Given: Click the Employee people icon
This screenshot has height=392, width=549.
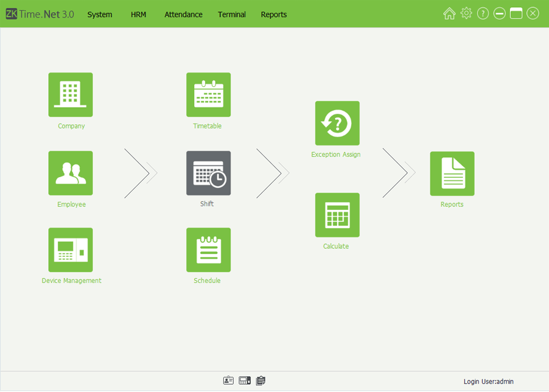Looking at the screenshot, I should click(x=71, y=173).
